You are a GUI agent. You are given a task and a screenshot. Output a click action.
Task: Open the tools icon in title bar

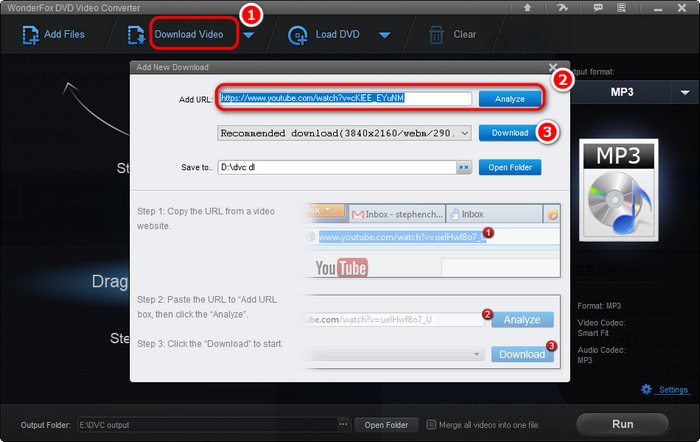pos(562,7)
